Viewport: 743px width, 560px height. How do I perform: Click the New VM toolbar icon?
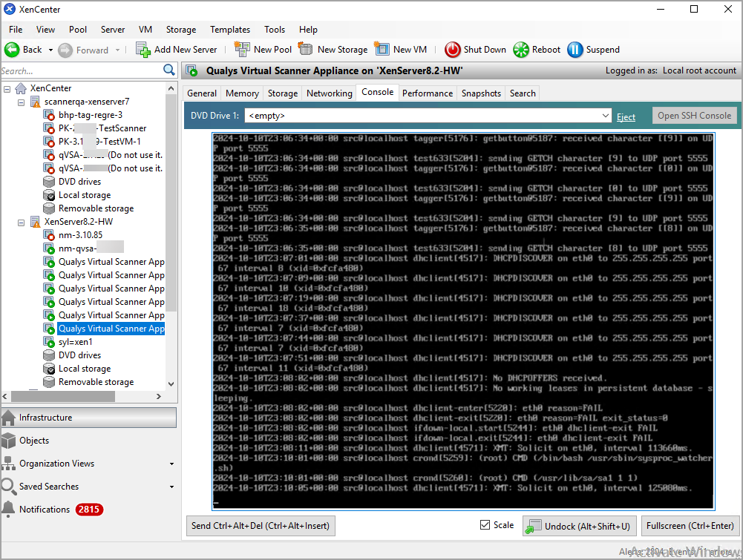(382, 49)
